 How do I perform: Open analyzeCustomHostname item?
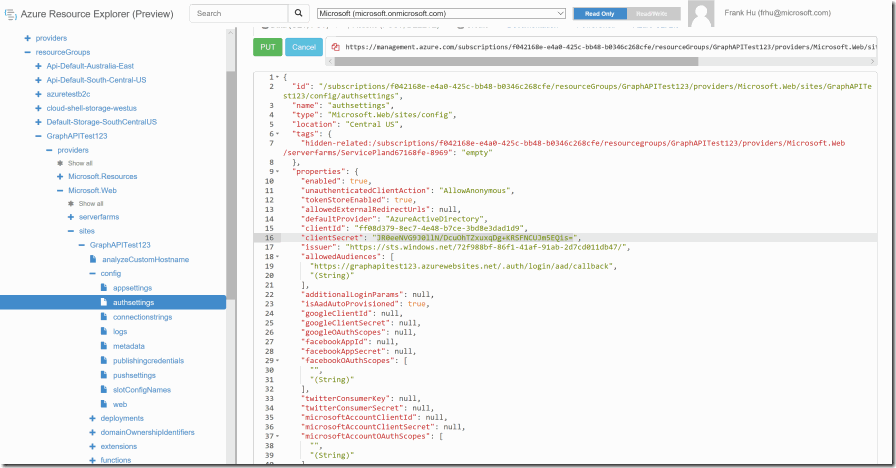click(x=145, y=259)
